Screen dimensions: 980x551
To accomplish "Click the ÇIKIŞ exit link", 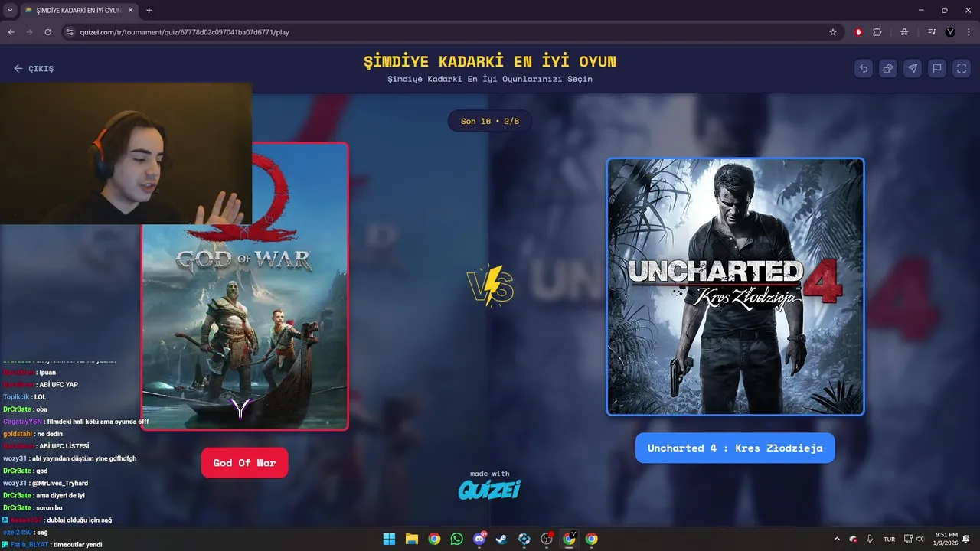I will point(34,69).
